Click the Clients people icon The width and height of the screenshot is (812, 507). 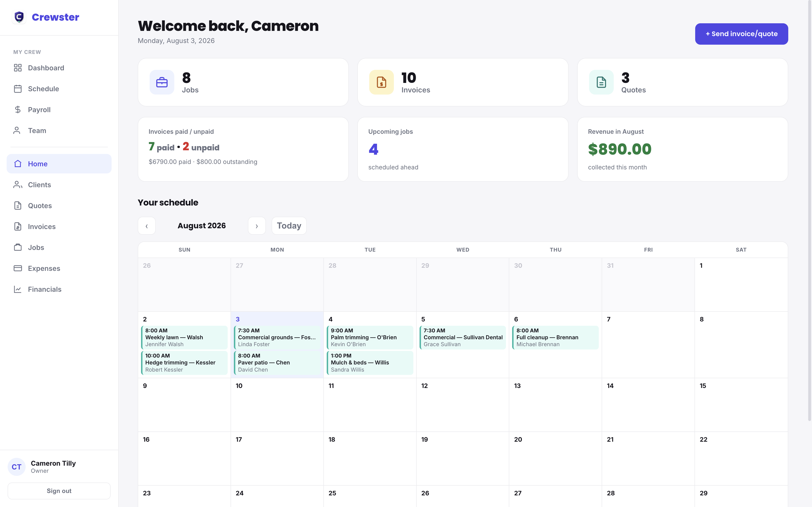coord(18,185)
